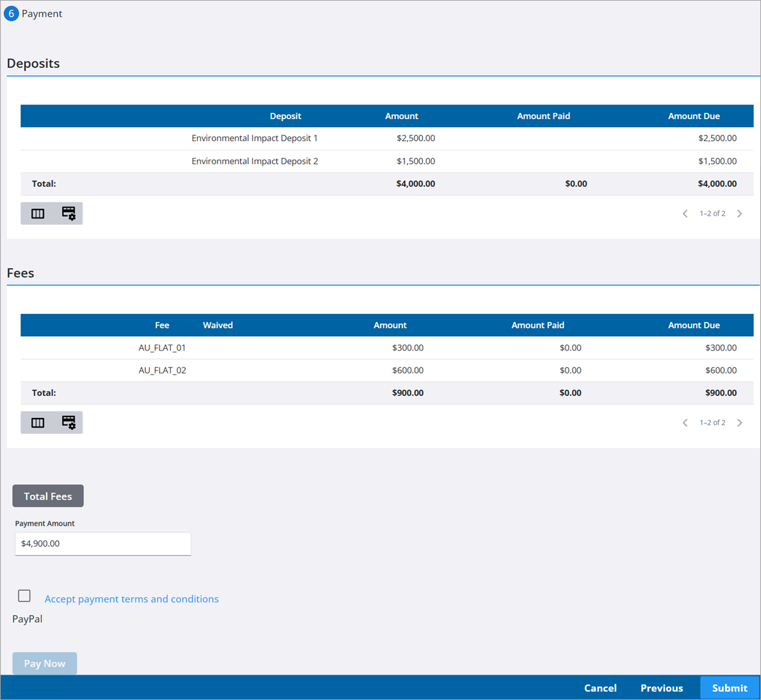Sort Fees table by Fee header

pos(162,325)
